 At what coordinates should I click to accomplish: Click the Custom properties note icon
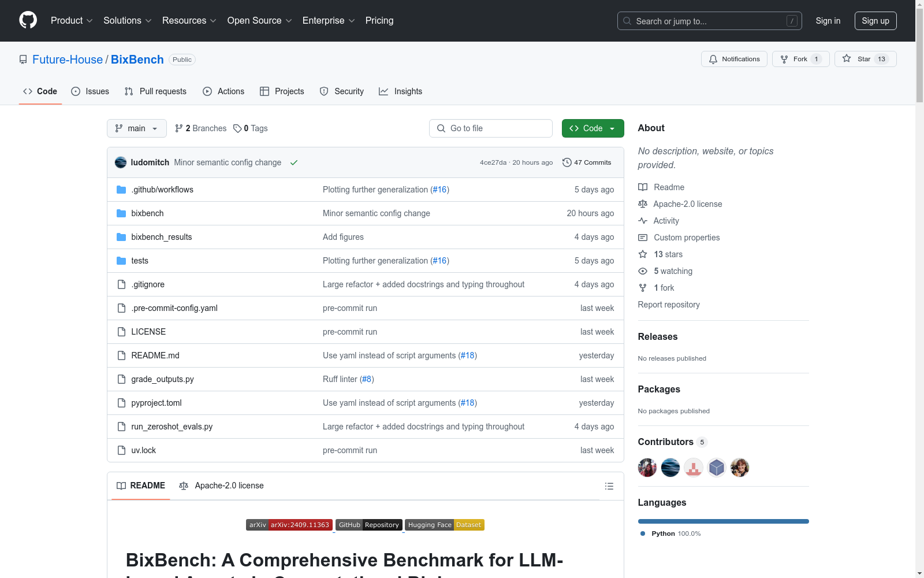tap(643, 238)
